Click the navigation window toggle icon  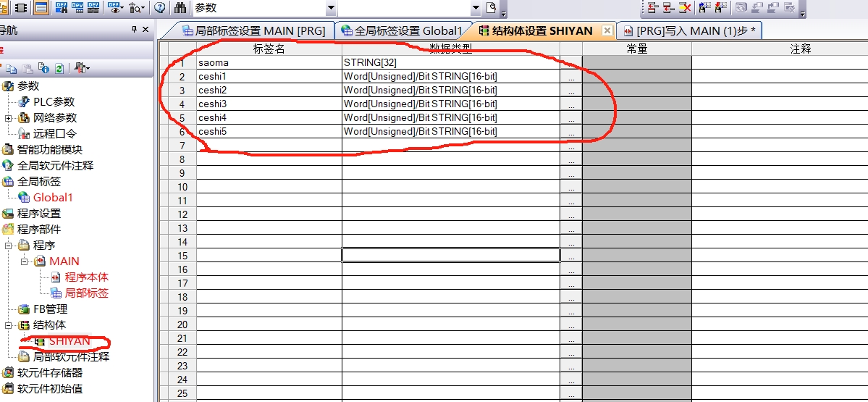click(41, 8)
